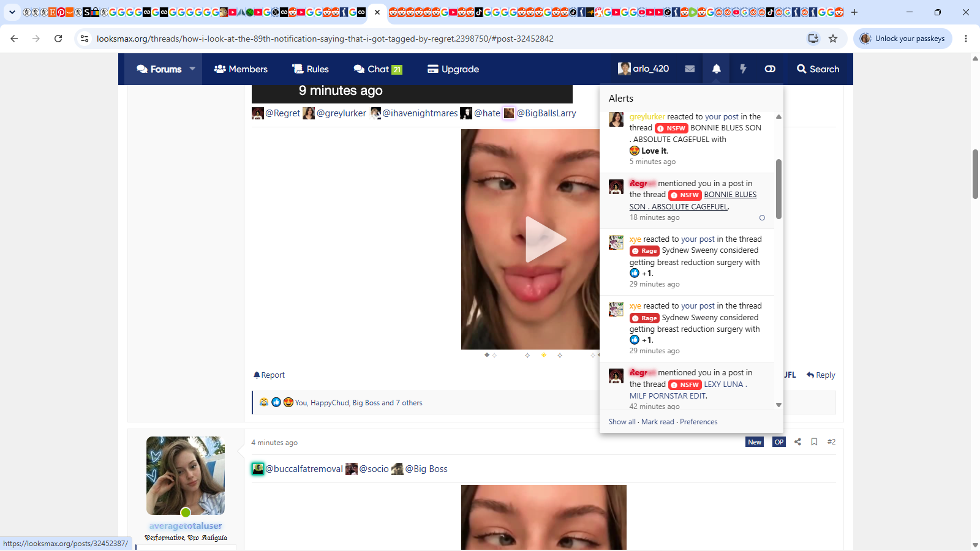Image resolution: width=980 pixels, height=551 pixels.
Task: Open 'BONNIE BLUES SON . ABSOLUTE CAGEFUEL' thread link
Action: coord(693,201)
